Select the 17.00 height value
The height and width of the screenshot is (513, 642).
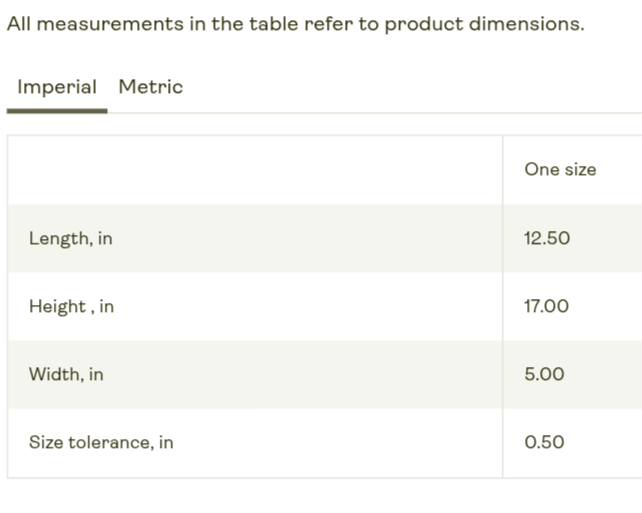tap(546, 307)
